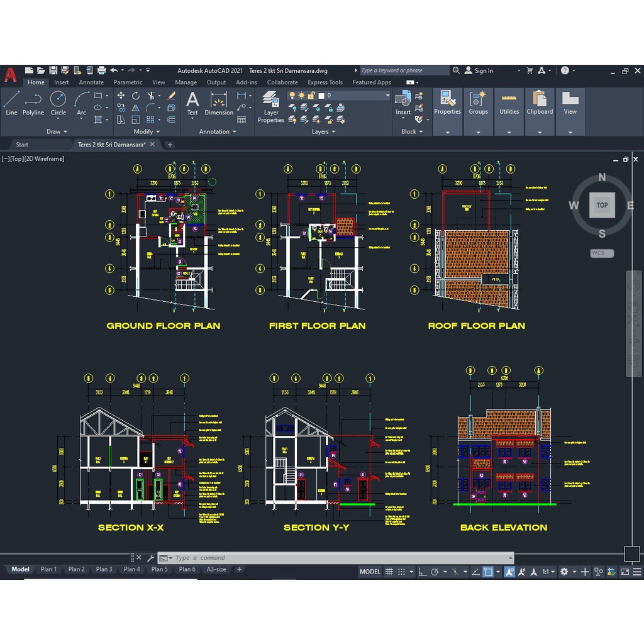The width and height of the screenshot is (644, 644).
Task: Activate the Polyline tool
Action: tap(33, 103)
